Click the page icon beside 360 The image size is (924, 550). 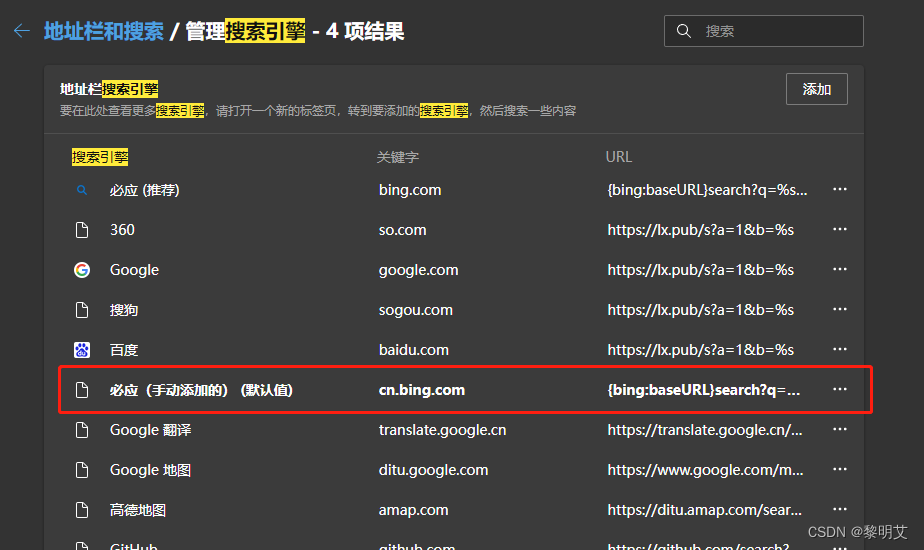(x=82, y=230)
